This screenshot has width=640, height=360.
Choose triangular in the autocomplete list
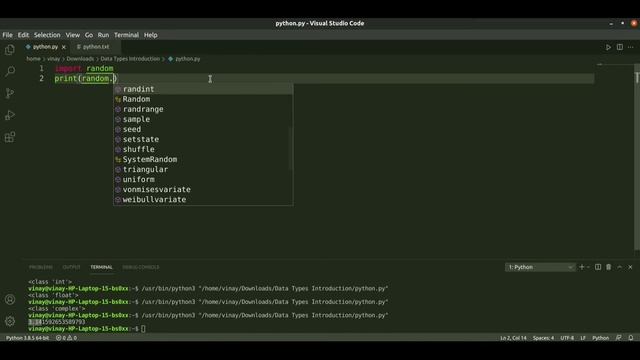202,169
